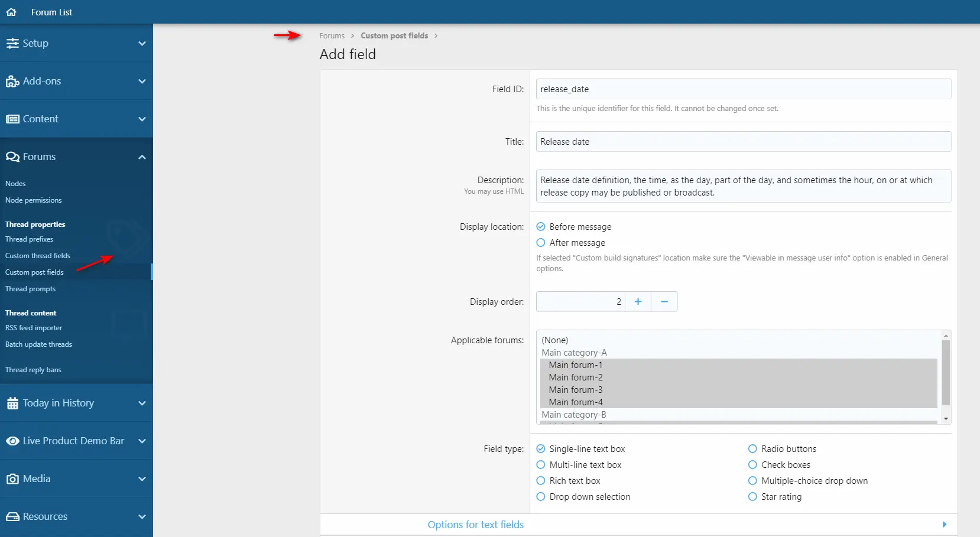Choose Check boxes field type
This screenshot has height=537, width=980.
tap(752, 465)
